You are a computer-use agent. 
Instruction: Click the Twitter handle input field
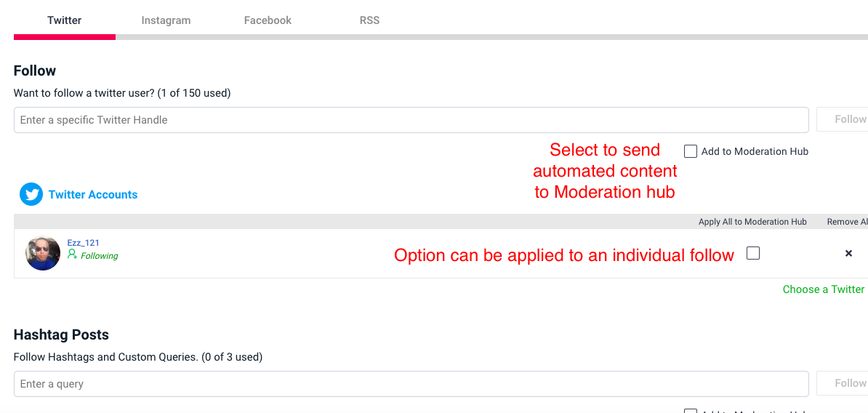click(411, 119)
